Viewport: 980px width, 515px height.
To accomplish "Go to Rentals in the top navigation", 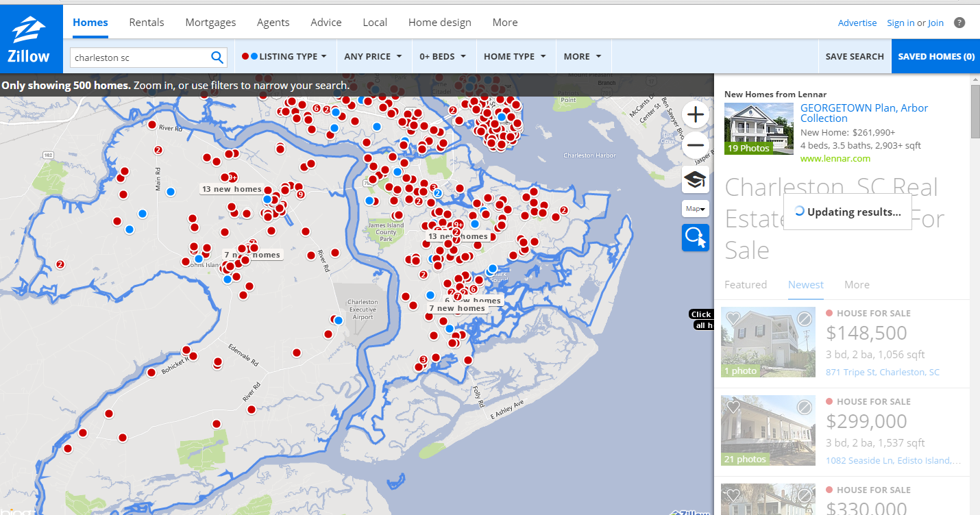I will tap(147, 23).
